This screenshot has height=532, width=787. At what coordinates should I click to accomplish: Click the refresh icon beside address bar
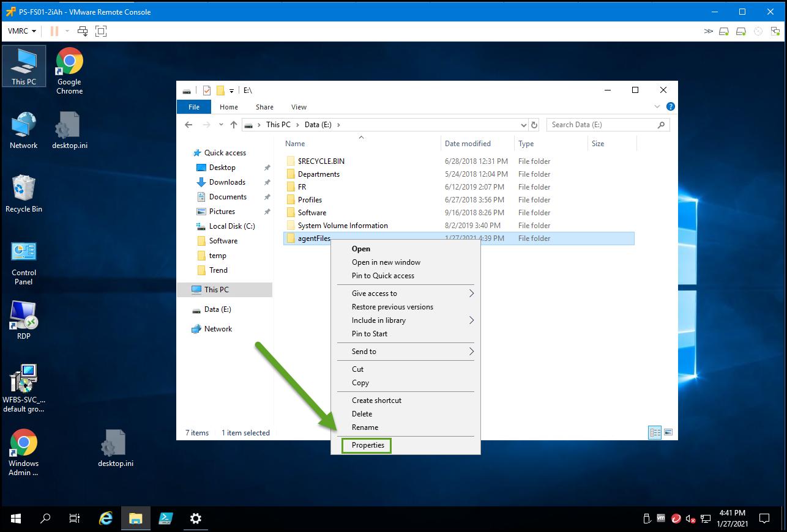pos(534,125)
